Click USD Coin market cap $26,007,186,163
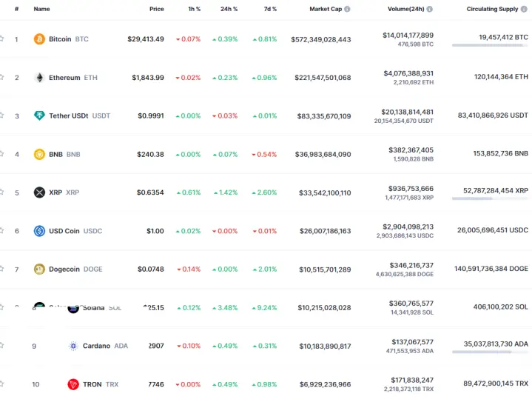 tap(326, 231)
